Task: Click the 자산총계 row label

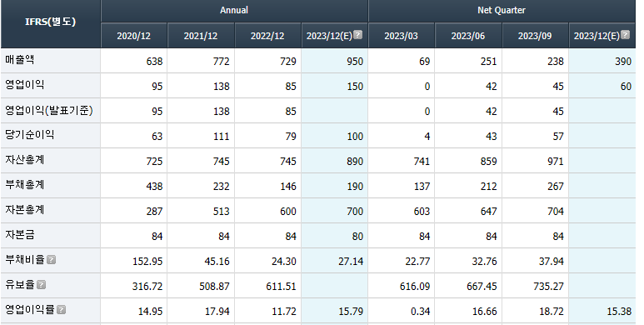Action: click(x=25, y=160)
